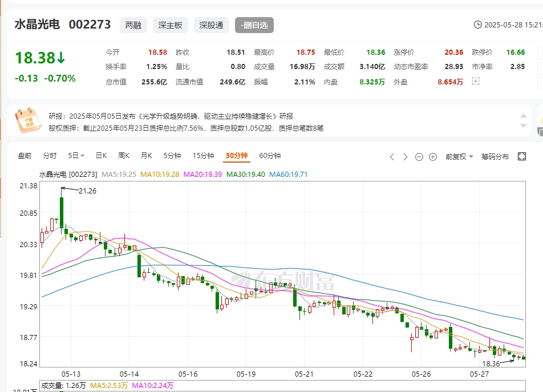Image resolution: width=543 pixels, height=392 pixels.
Task: Switch to the 日K tab
Action: (x=101, y=156)
